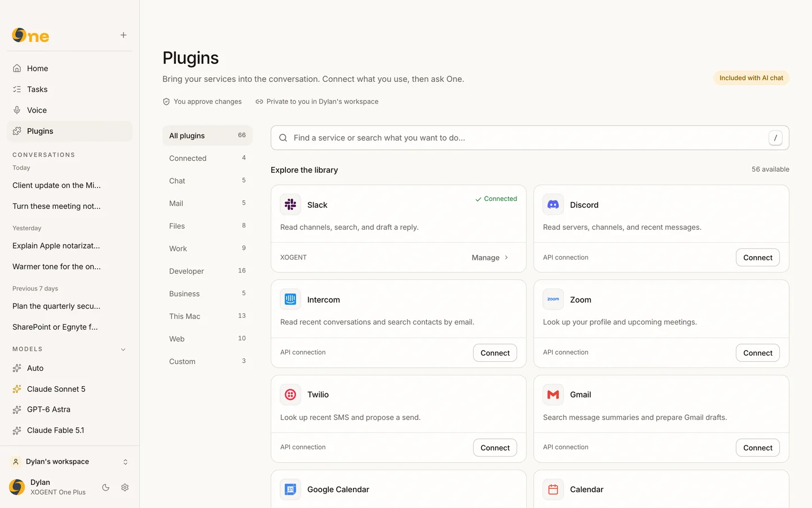Click the Gmail plugin icon
The image size is (812, 508).
click(553, 395)
